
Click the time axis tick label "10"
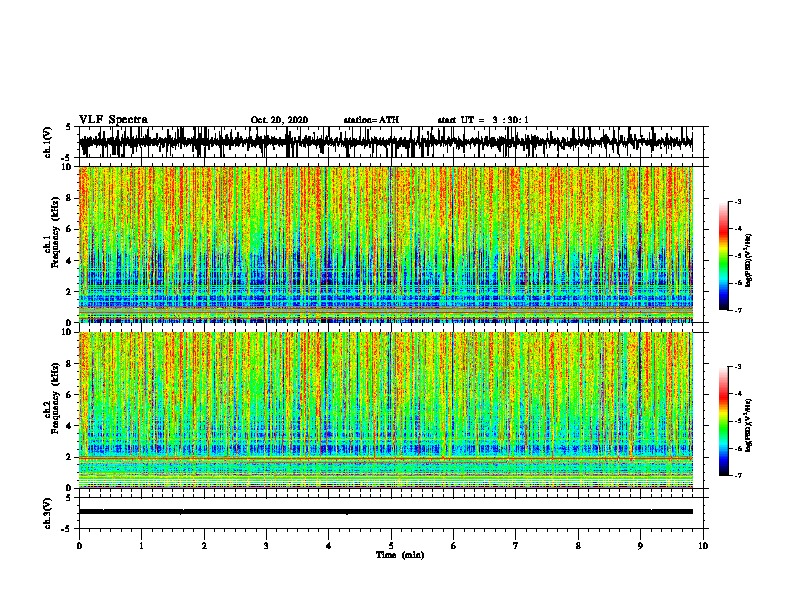[x=703, y=545]
